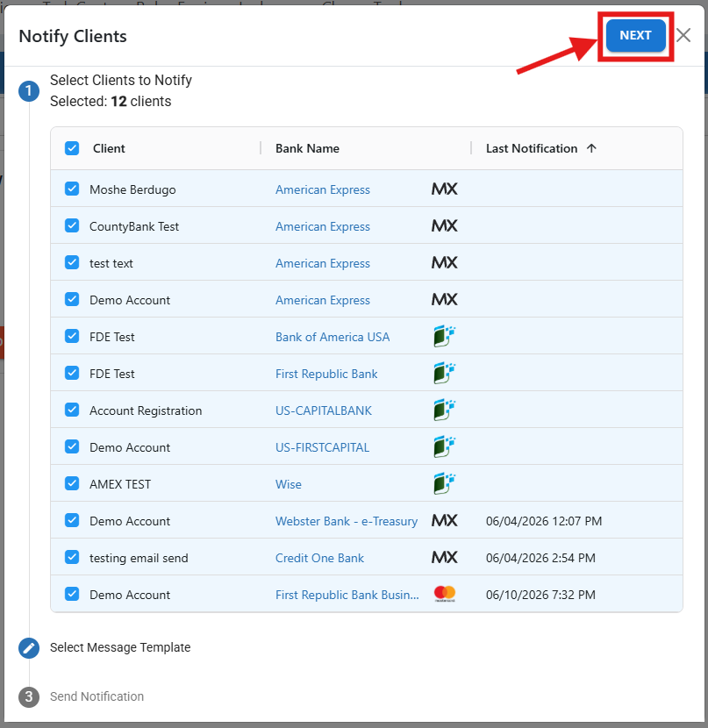This screenshot has width=708, height=728.
Task: Click provider icon in US-FIRSTCAPITAL row
Action: tap(444, 446)
